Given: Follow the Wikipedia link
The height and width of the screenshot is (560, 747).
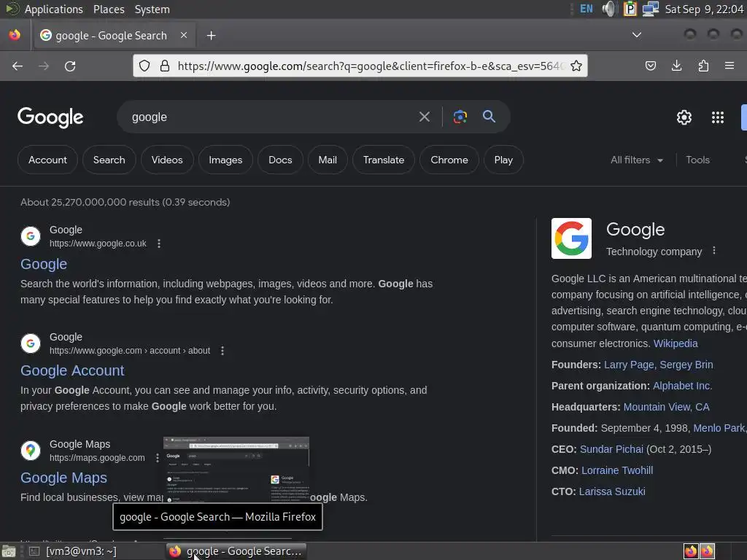Looking at the screenshot, I should (x=676, y=343).
